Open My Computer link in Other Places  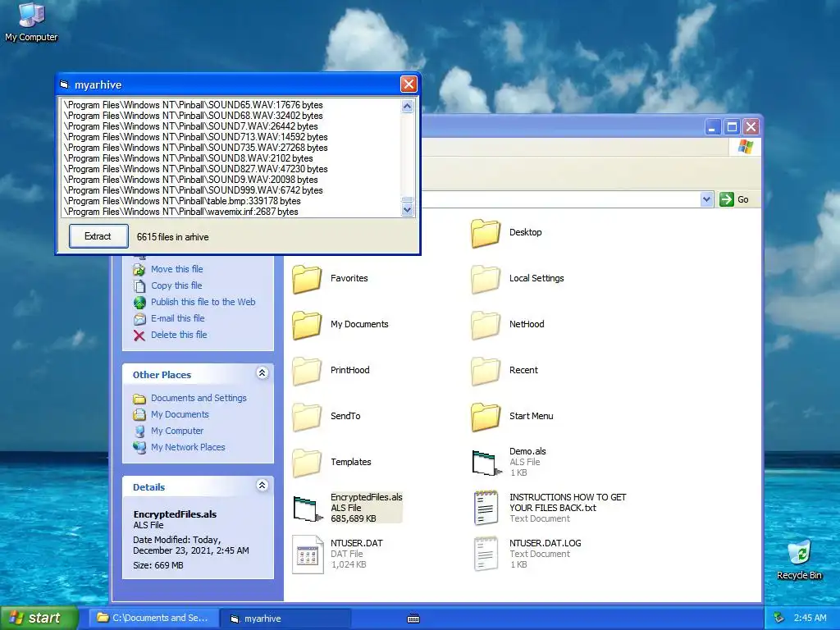(x=177, y=431)
